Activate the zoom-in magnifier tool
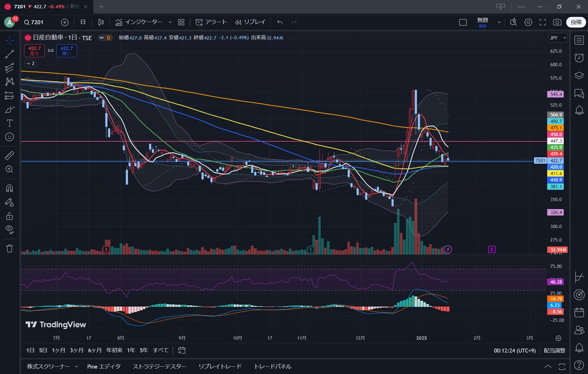 9,169
